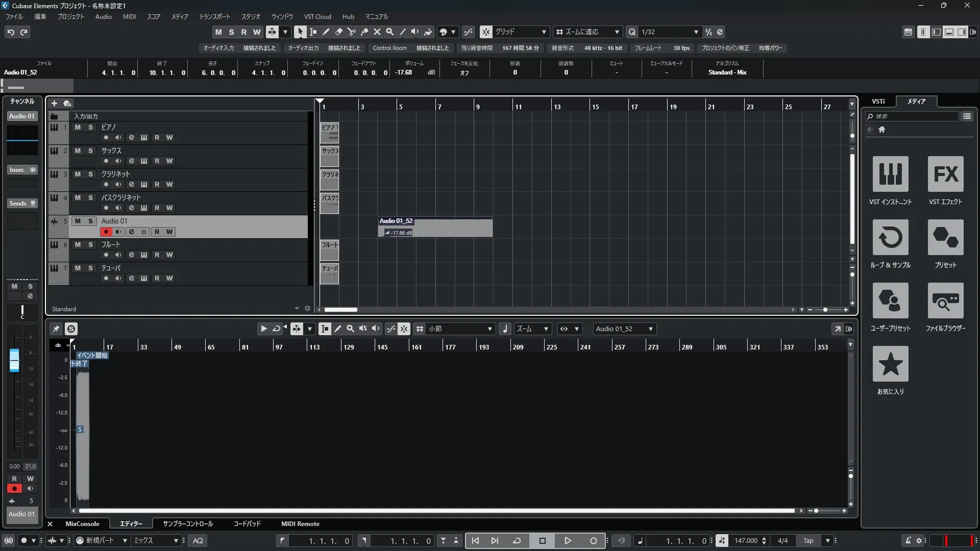This screenshot has height=551, width=980.
Task: Mute the ピアノ track
Action: click(78, 127)
